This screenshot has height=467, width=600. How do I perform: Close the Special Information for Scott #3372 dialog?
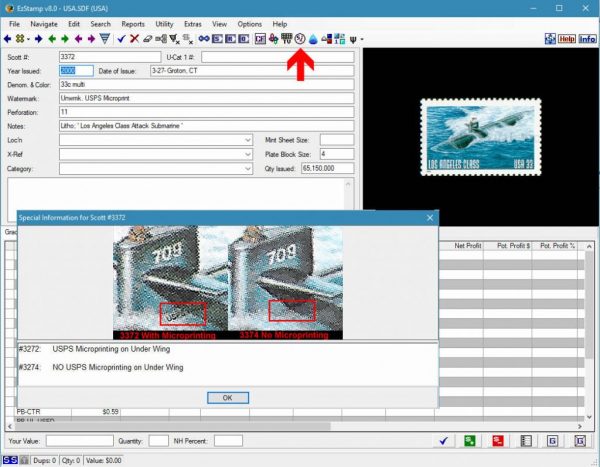(430, 217)
